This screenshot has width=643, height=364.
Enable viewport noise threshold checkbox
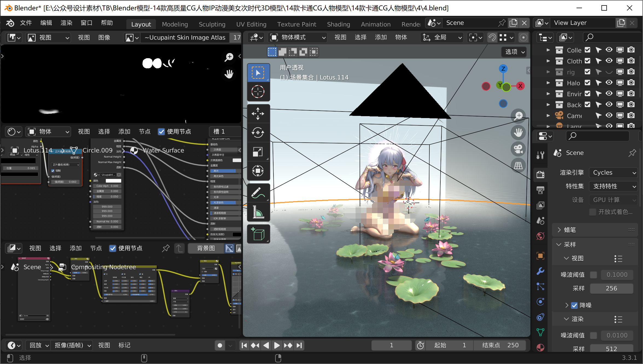[593, 275]
